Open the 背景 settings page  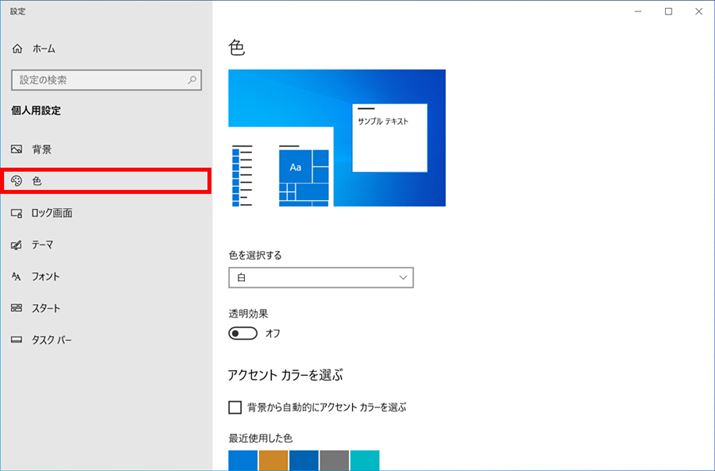[106, 149]
